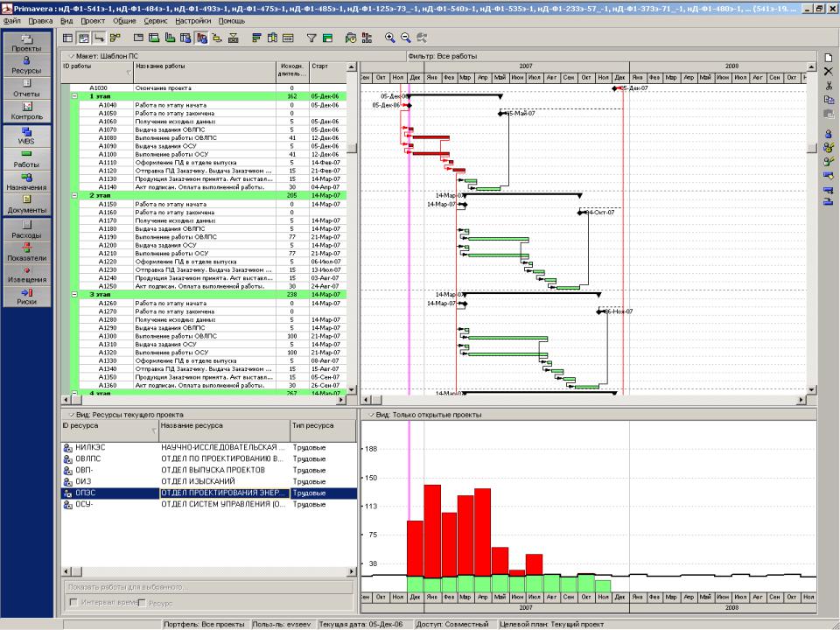
Task: Click the ID работы column header
Action: pos(97,73)
